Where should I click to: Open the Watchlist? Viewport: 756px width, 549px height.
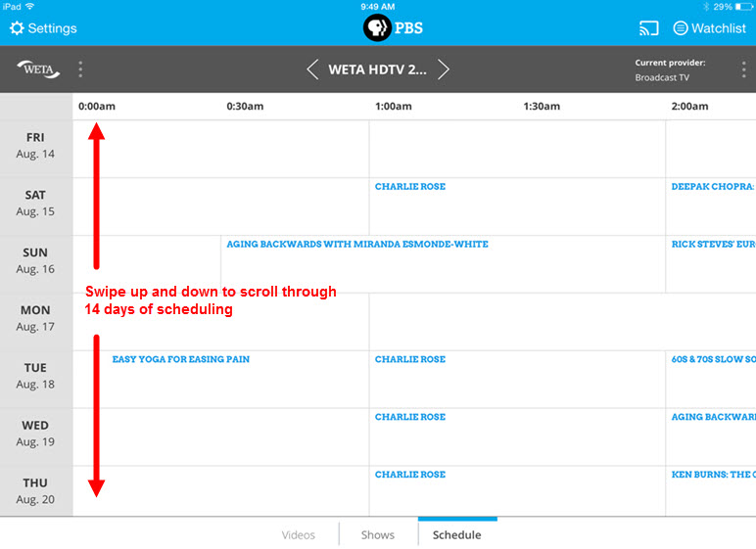(709, 28)
